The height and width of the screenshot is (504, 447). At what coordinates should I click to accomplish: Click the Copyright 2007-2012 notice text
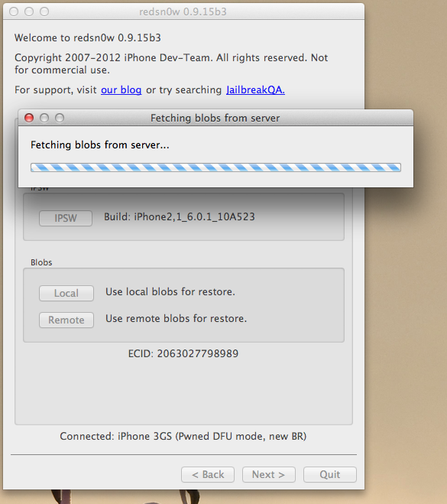(171, 63)
